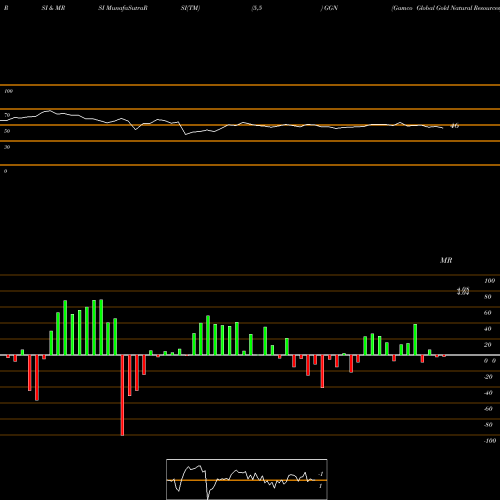
Task: Click the MR axis '-80' label
Action: (488, 425)
